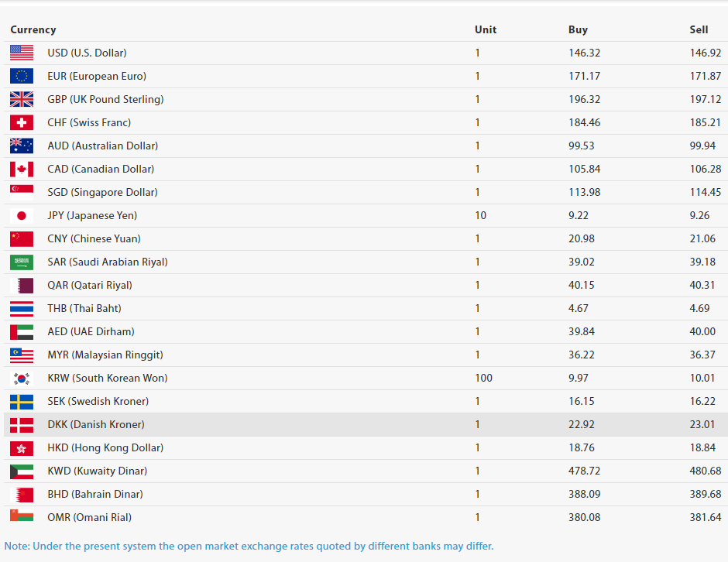Click the KWD sell rate 480.68
The height and width of the screenshot is (562, 728).
705,471
